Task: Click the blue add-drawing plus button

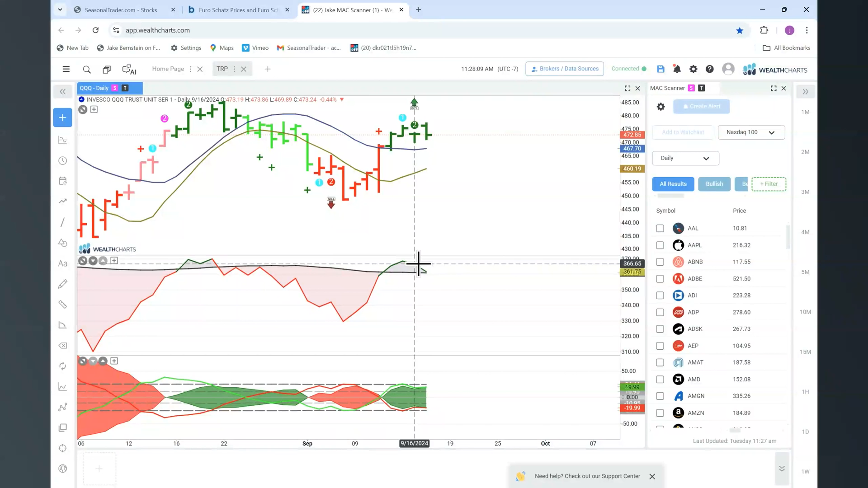Action: pos(63,117)
